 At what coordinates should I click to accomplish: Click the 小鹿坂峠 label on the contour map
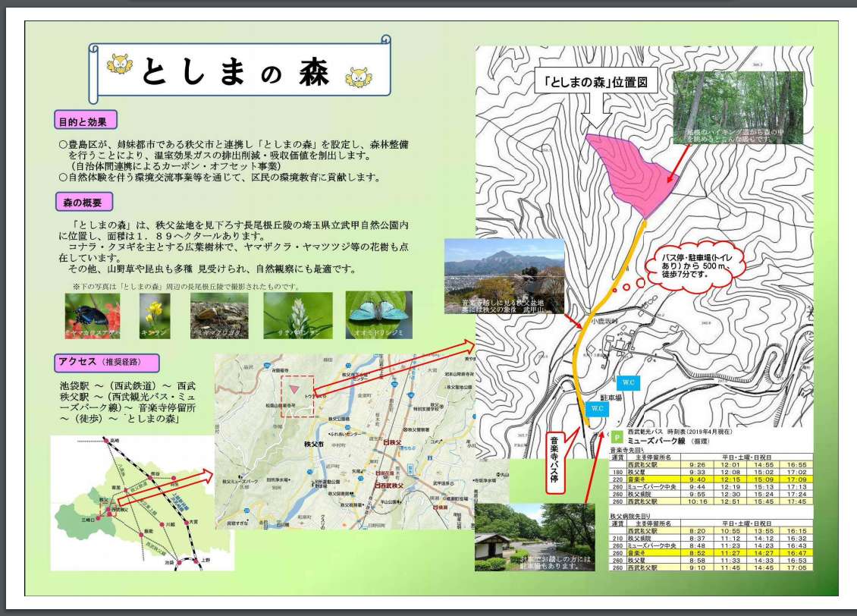tap(604, 322)
